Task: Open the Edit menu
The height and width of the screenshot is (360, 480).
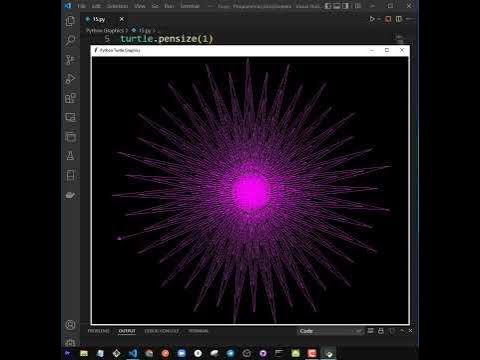Action: 96,6
